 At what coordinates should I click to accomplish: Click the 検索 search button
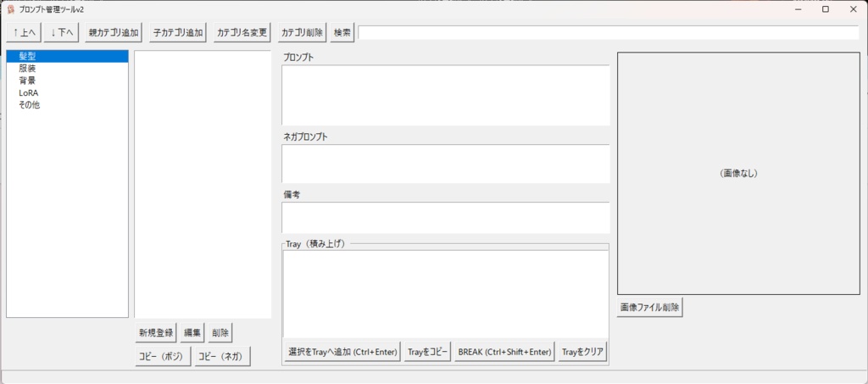342,33
